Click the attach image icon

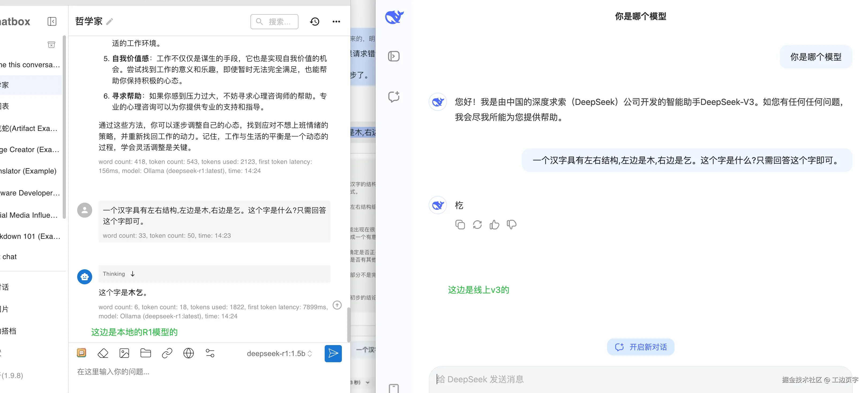point(124,353)
